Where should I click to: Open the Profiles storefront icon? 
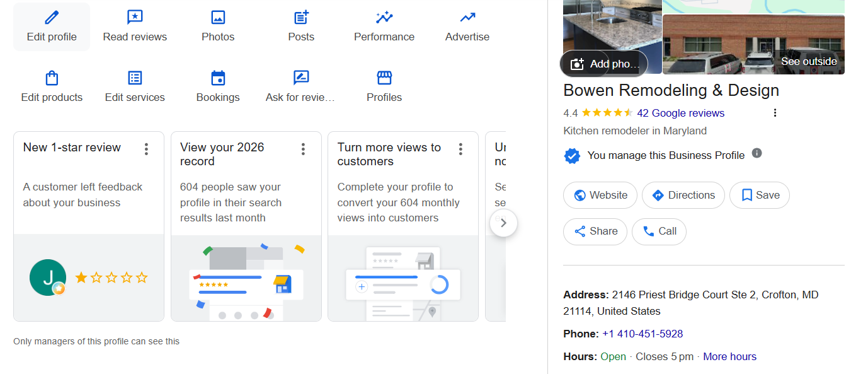[x=384, y=78]
